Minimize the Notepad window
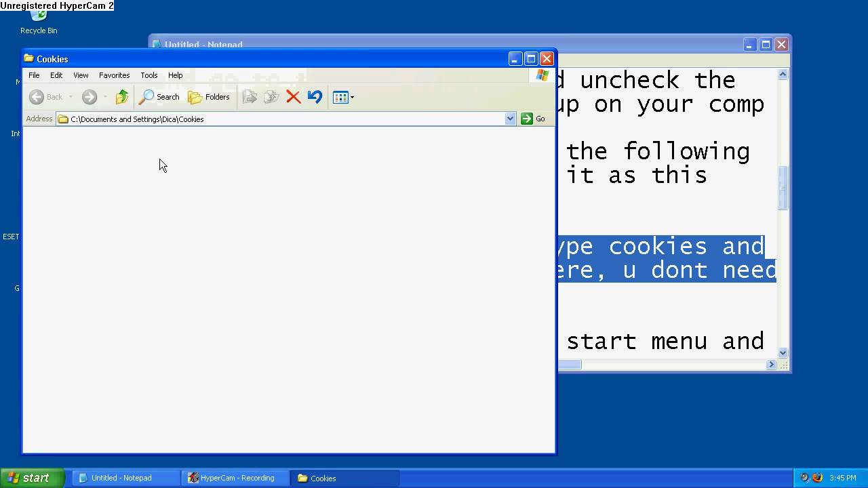Screen dimensions: 868x488 [749, 45]
